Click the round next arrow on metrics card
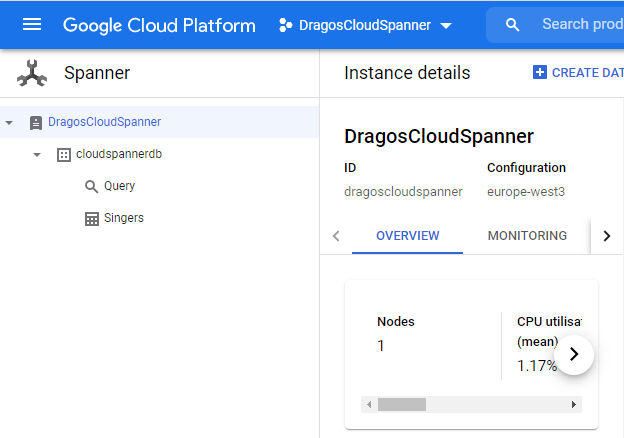This screenshot has width=624, height=438. pyautogui.click(x=573, y=354)
